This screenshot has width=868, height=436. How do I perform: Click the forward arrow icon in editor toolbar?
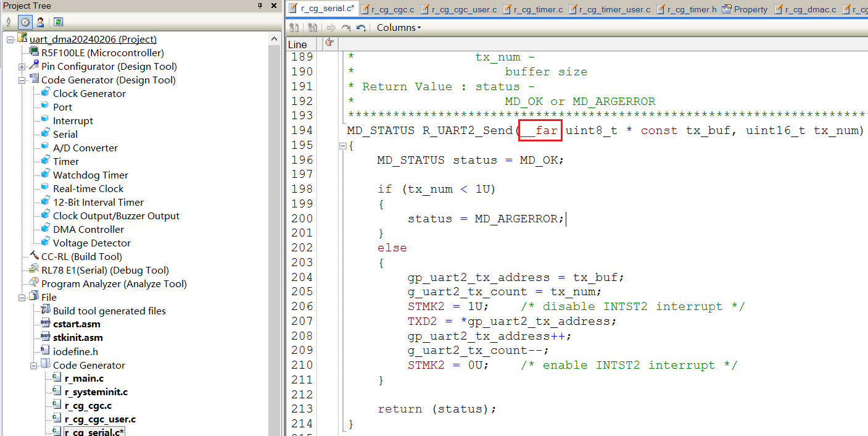pos(331,28)
